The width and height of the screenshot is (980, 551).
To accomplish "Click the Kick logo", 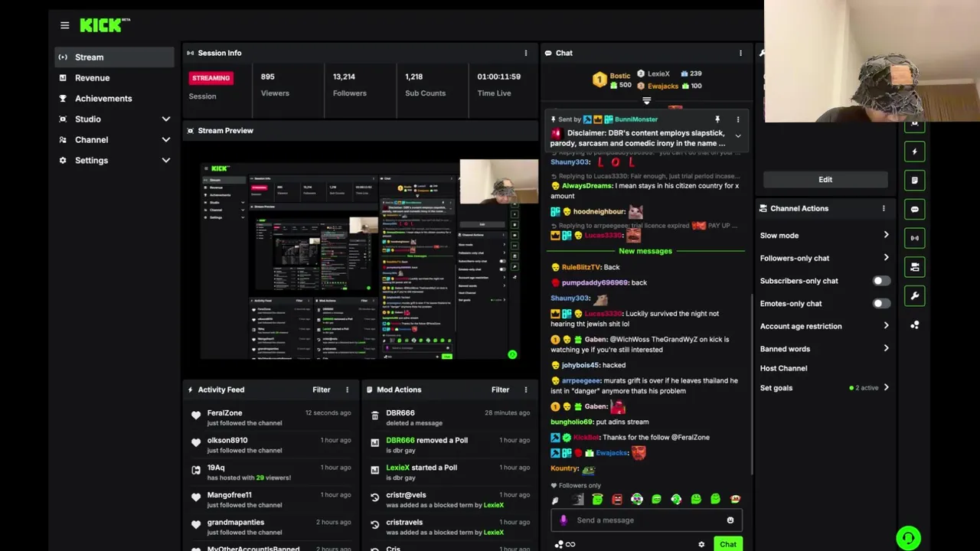I will tap(104, 25).
